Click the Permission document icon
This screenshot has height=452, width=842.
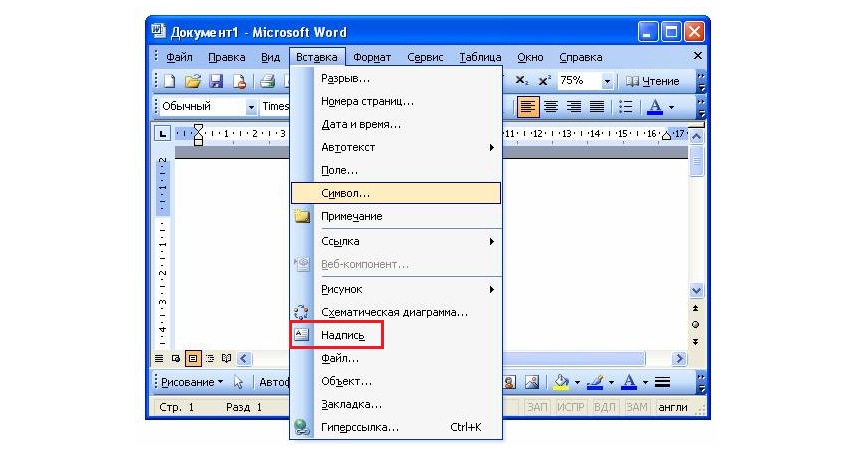pyautogui.click(x=239, y=81)
